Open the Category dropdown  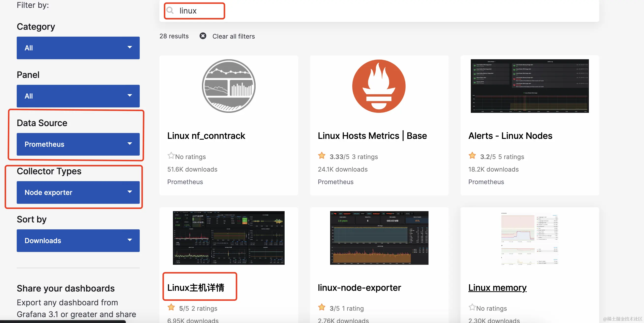click(78, 48)
